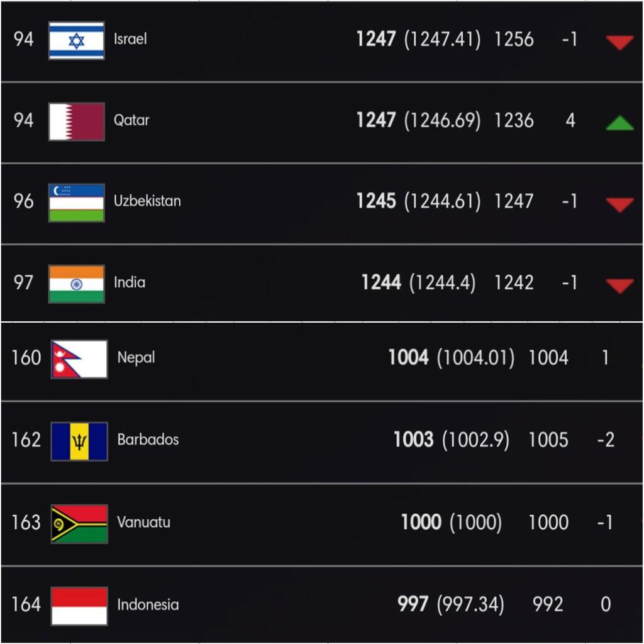Click the Barbados flag icon

79,441
